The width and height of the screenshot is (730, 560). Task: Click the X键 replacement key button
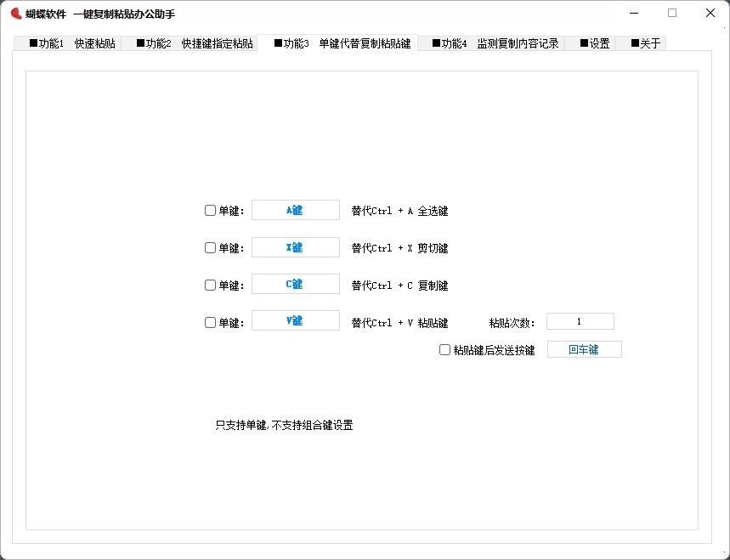[x=295, y=246]
